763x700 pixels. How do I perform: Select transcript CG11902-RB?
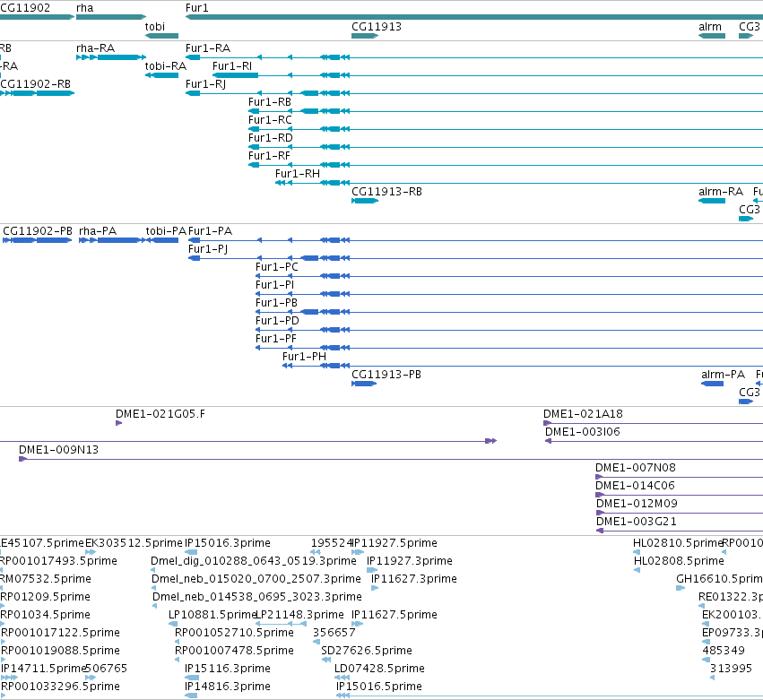pyautogui.click(x=35, y=84)
